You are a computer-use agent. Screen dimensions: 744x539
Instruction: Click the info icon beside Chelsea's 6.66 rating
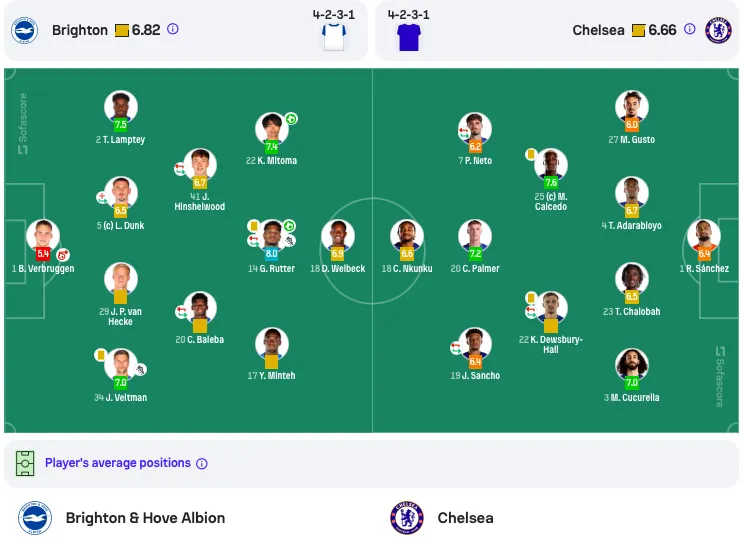pyautogui.click(x=689, y=29)
